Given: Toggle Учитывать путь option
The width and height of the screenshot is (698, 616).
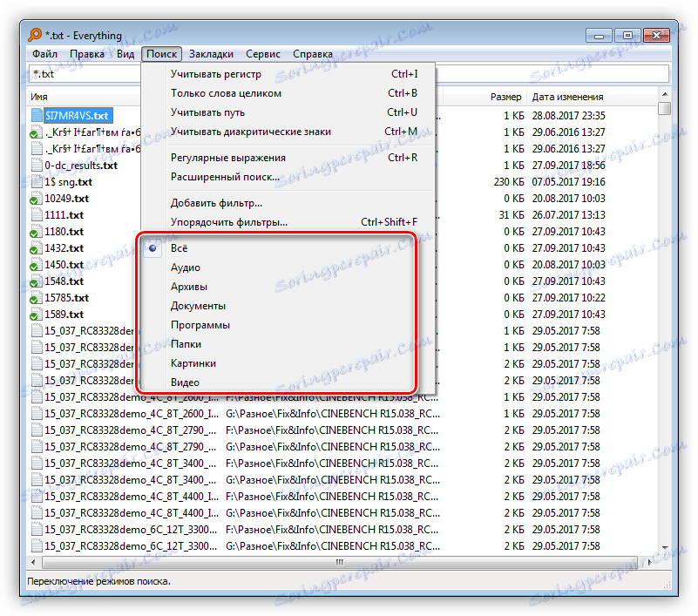Looking at the screenshot, I should click(288, 112).
